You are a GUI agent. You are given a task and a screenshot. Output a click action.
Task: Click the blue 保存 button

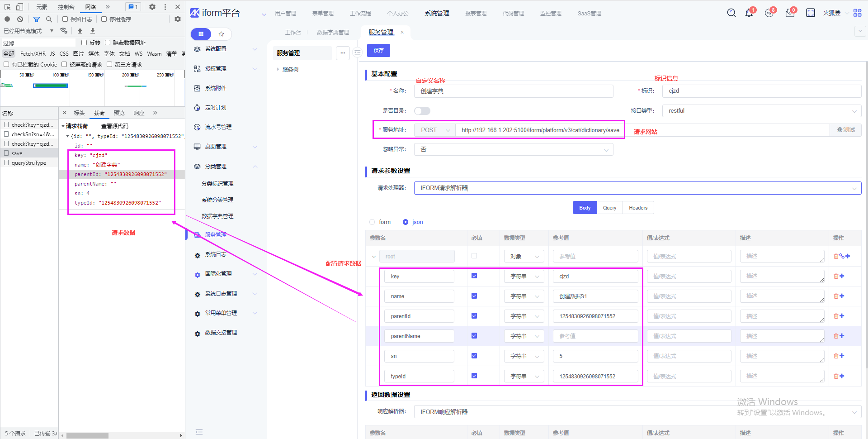(x=378, y=50)
